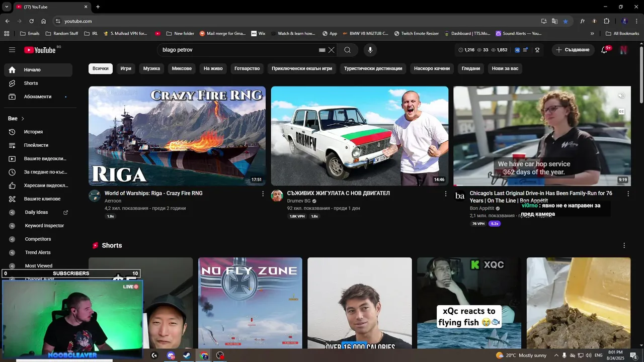Open the tab search dropdown arrow
The image size is (644, 362).
coord(7,7)
